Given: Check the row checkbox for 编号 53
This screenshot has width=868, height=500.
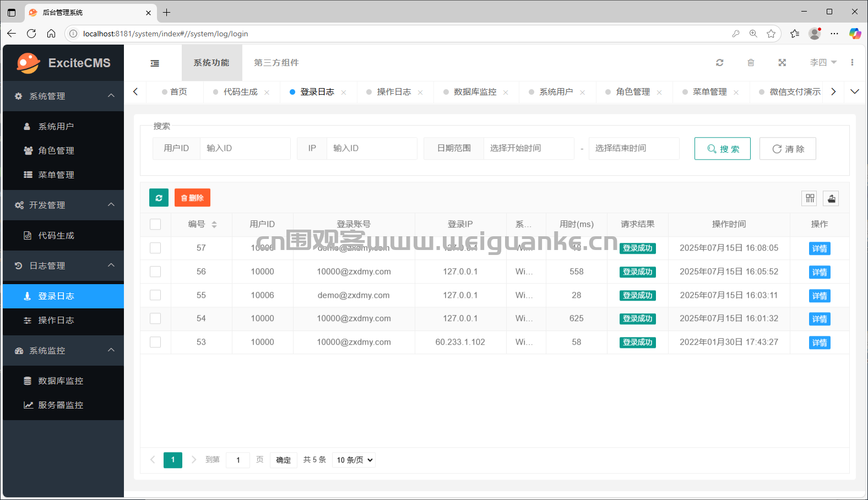Looking at the screenshot, I should click(155, 342).
